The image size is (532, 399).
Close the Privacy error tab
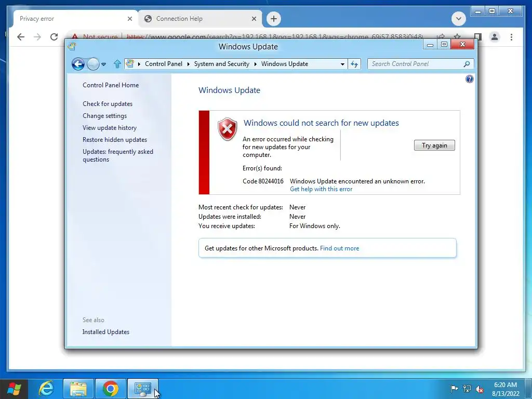coord(129,19)
